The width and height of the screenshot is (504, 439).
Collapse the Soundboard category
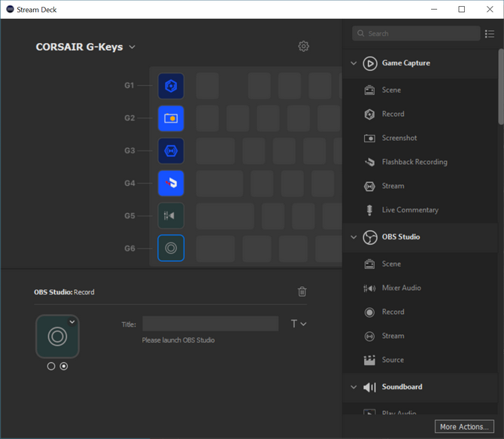[x=354, y=387]
